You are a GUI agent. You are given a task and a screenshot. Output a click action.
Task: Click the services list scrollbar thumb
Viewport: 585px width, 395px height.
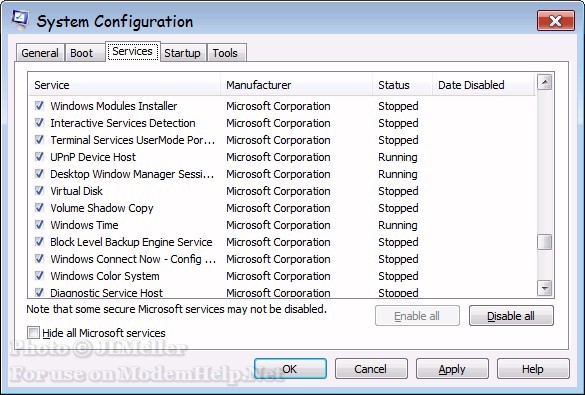[x=545, y=242]
